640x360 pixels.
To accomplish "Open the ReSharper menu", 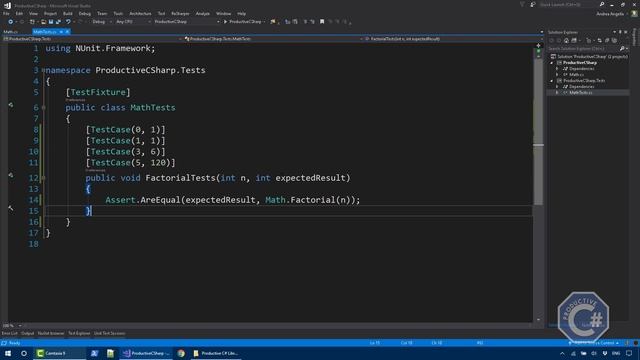I will (x=180, y=13).
